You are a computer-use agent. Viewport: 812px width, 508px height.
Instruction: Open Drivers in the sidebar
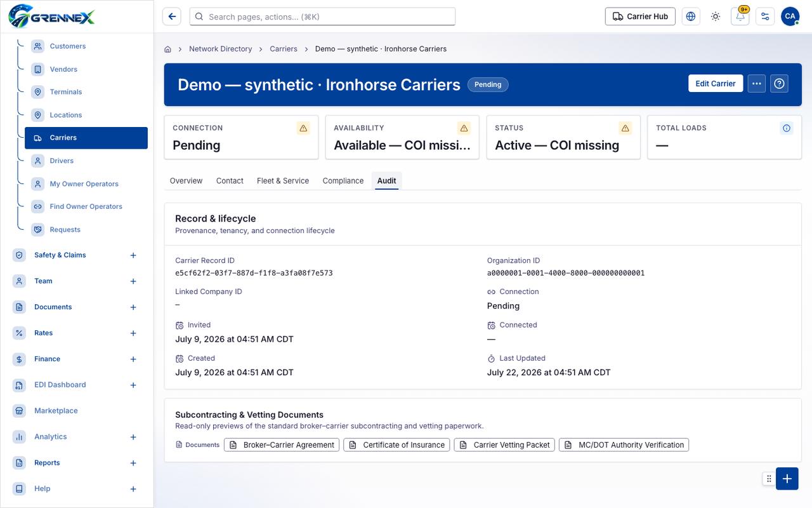click(86, 161)
